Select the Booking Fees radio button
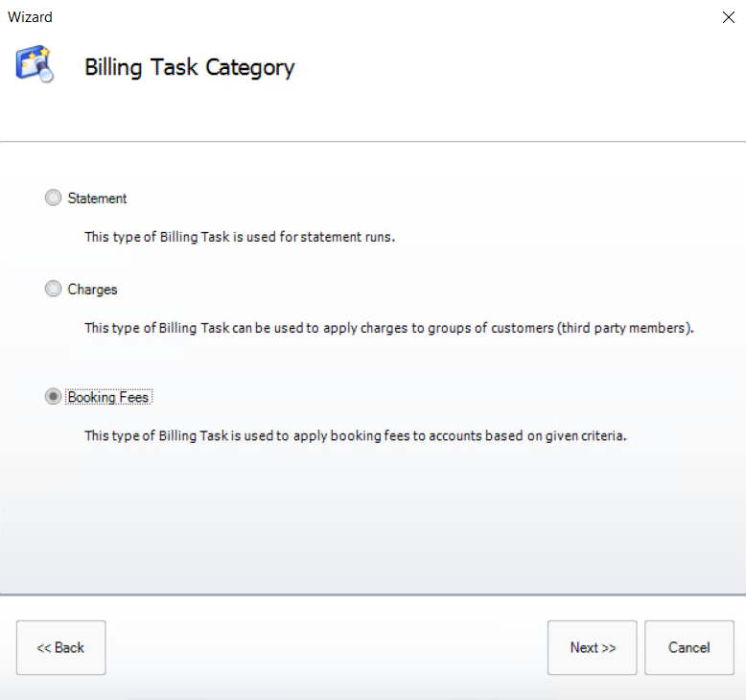 [53, 397]
